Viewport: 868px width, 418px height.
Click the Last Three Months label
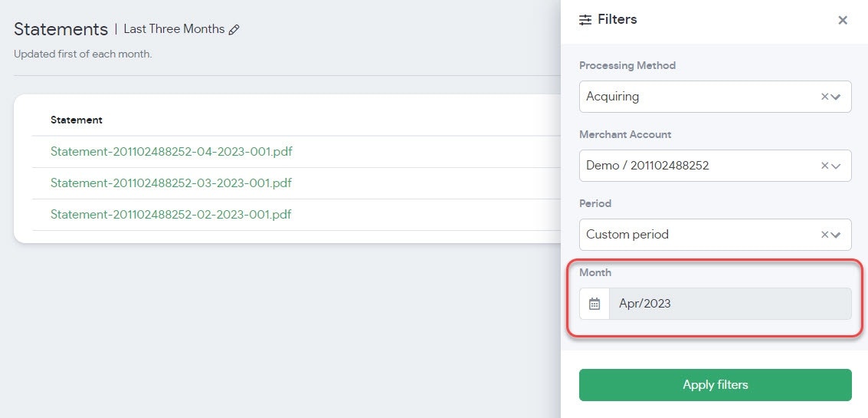(174, 29)
